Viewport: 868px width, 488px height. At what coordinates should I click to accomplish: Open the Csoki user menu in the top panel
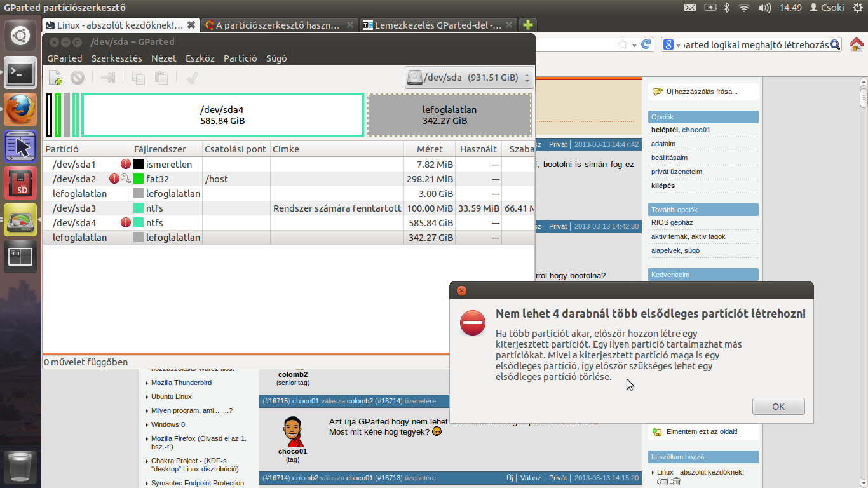pyautogui.click(x=827, y=8)
